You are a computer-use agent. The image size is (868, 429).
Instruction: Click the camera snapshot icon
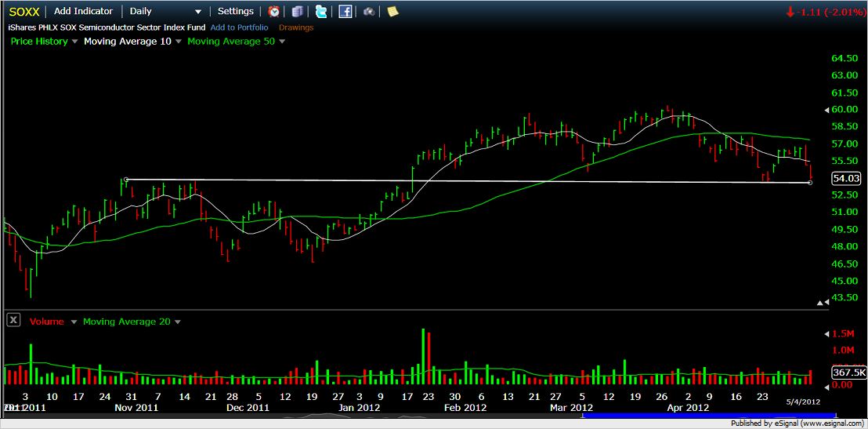click(369, 12)
